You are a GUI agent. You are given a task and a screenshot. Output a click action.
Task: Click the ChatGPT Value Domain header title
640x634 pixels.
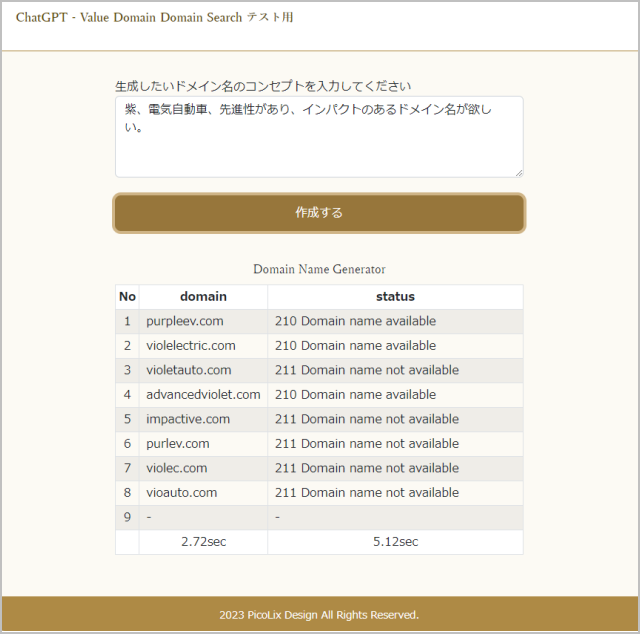coord(154,18)
